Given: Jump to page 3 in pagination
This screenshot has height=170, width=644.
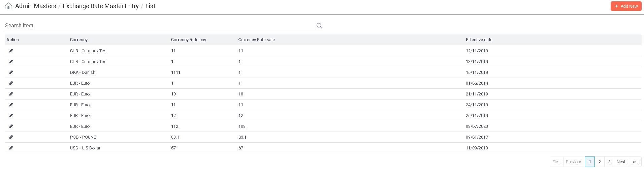Looking at the screenshot, I should click(x=609, y=162).
